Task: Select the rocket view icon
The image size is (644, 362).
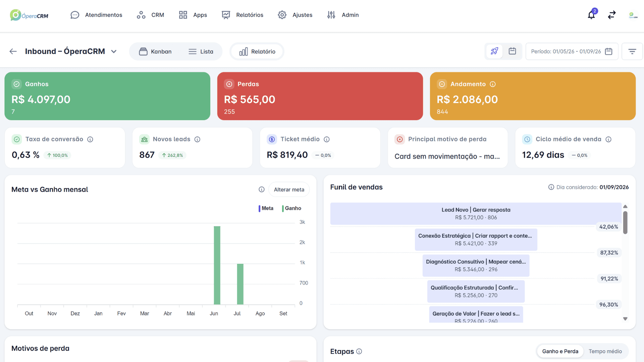Action: (494, 51)
